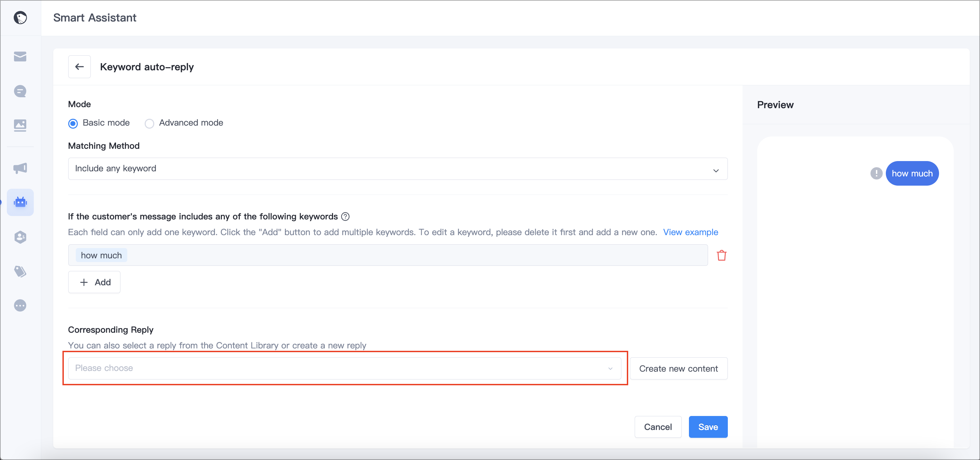Click the 'Keyword auto-reply' heading
Screen dimensions: 980x460
147,67
